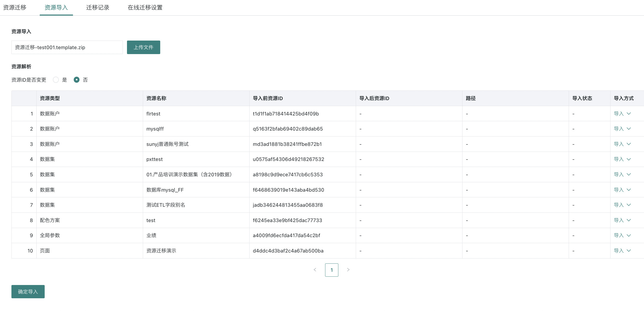Screen dimensions: 644x311
Task: Click the previous page arrow icon
Action: click(315, 270)
